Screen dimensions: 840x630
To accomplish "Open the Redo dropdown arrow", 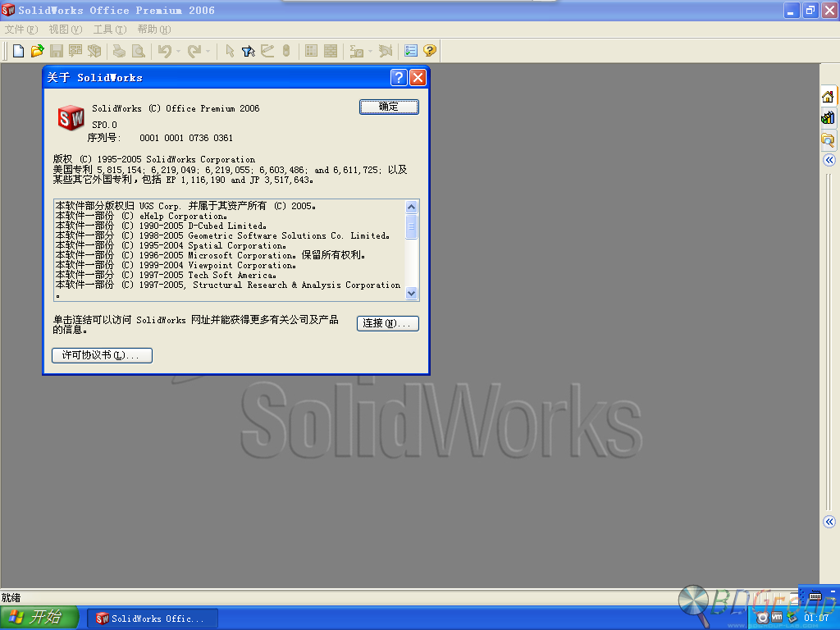I will (208, 52).
